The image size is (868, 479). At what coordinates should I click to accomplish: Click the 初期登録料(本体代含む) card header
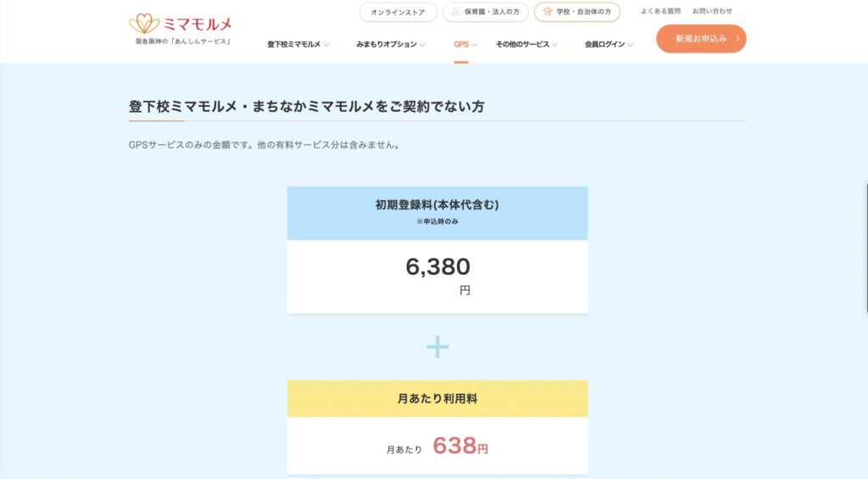[x=437, y=212]
